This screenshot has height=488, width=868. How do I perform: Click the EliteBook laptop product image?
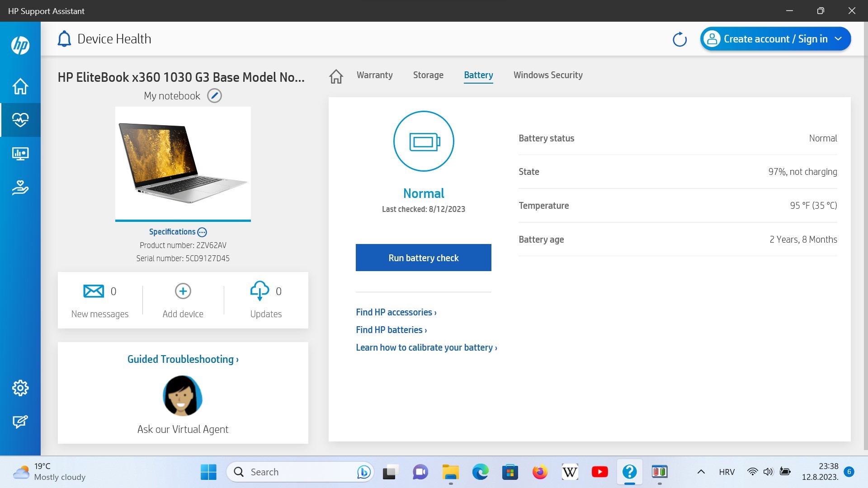point(183,163)
